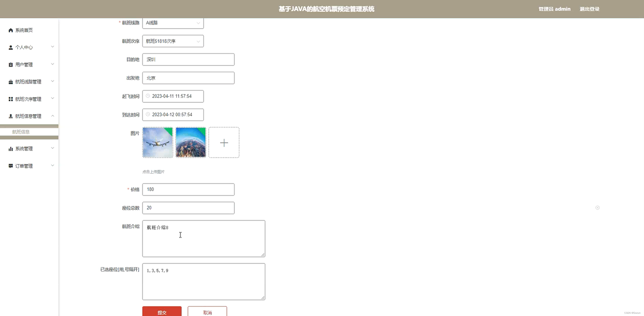Click the clock icon in 到达时间 field

point(148,114)
